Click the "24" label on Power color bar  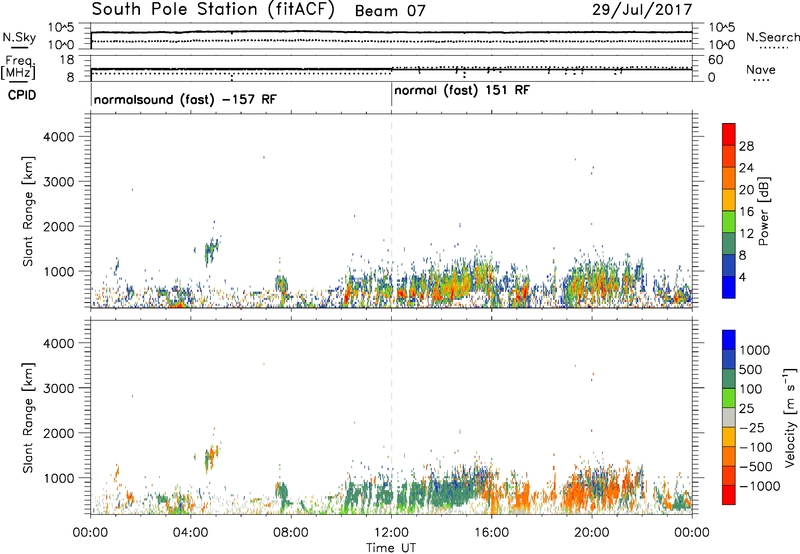coord(746,168)
